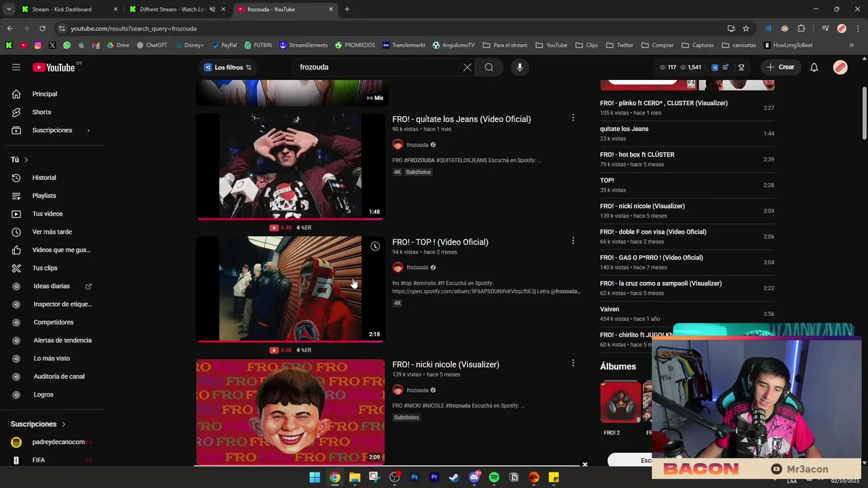The height and width of the screenshot is (488, 868).
Task: Open the 'camisetas' bookmarks folder
Action: click(x=738, y=45)
